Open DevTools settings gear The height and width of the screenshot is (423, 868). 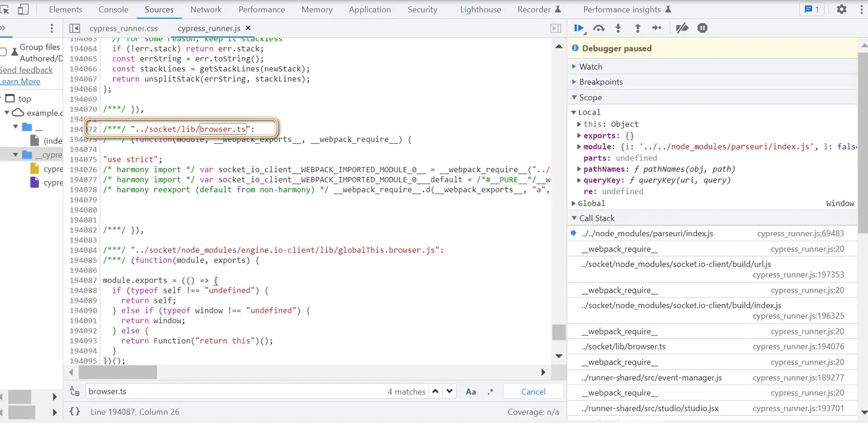841,9
